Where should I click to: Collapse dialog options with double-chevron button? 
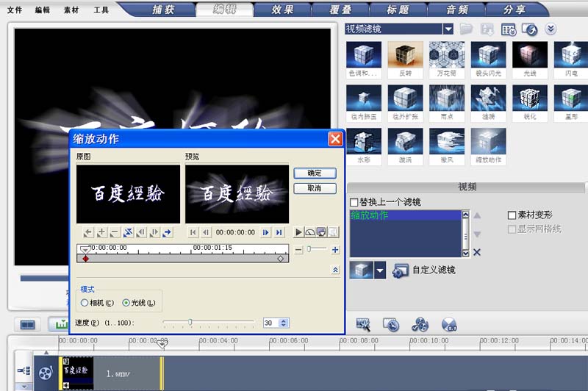335,270
